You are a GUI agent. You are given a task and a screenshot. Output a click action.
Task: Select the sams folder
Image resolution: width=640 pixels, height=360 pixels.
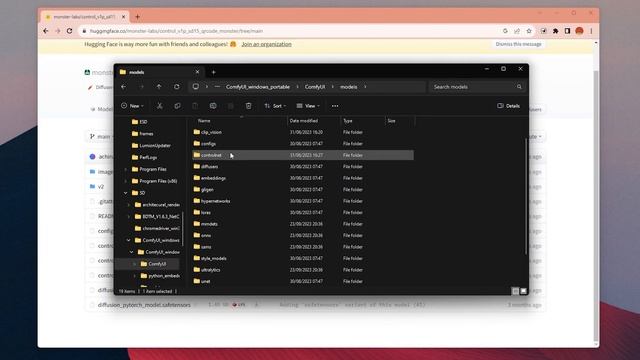[x=303, y=247]
